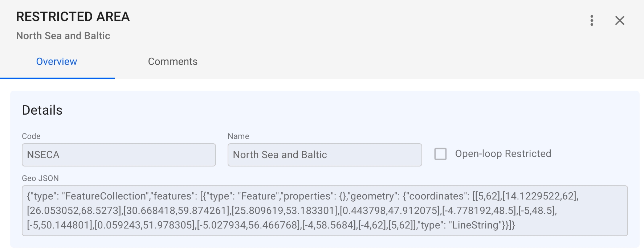This screenshot has width=644, height=251.
Task: Select the Overview tab
Action: (x=57, y=62)
